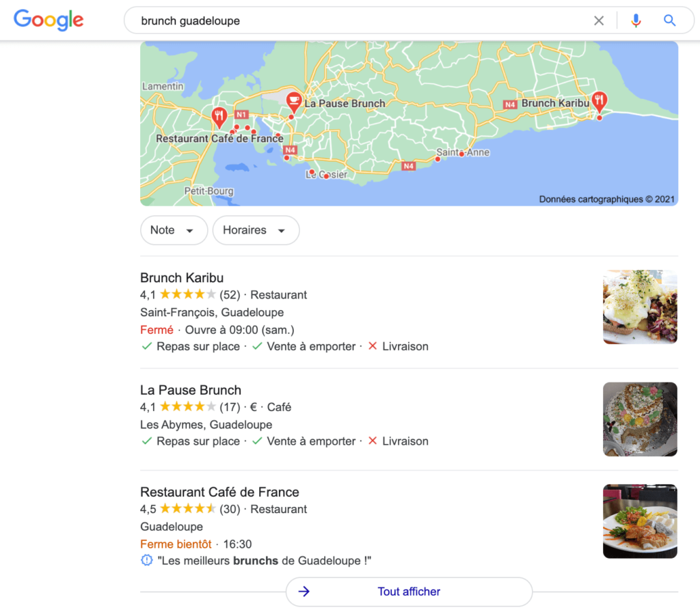Open the Brunch Karibu listing

point(182,278)
